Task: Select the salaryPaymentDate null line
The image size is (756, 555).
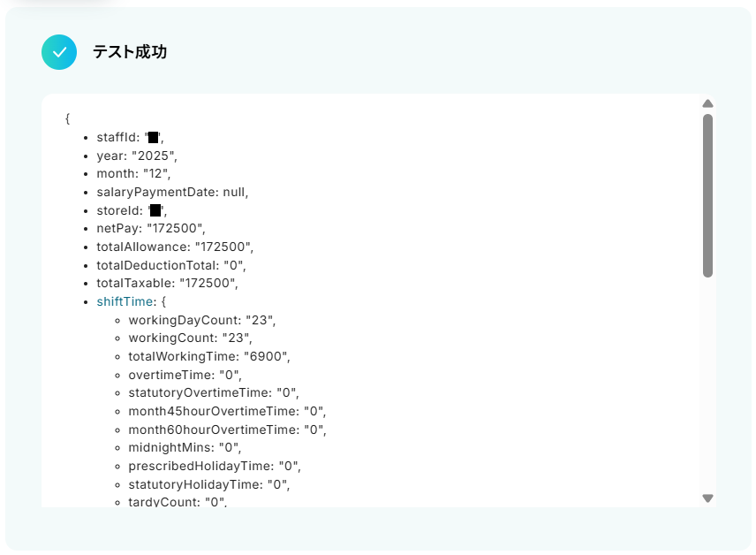Action: point(172,192)
